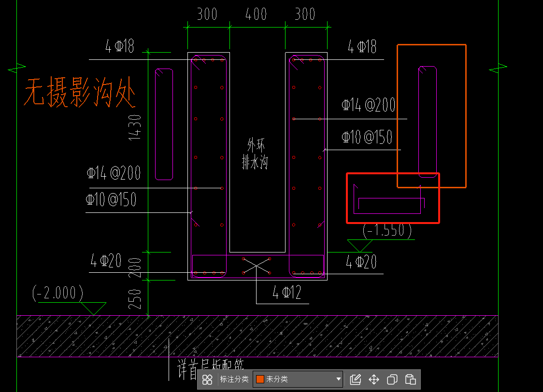Select the left Φ14@200 spacing label

coord(114,173)
